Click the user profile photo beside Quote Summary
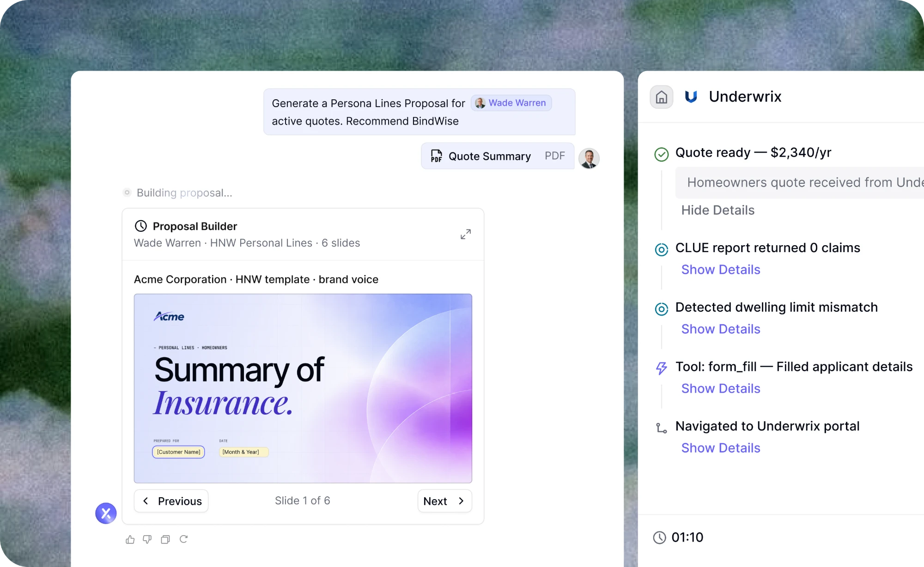Screen dimensions: 924x567 (x=589, y=158)
